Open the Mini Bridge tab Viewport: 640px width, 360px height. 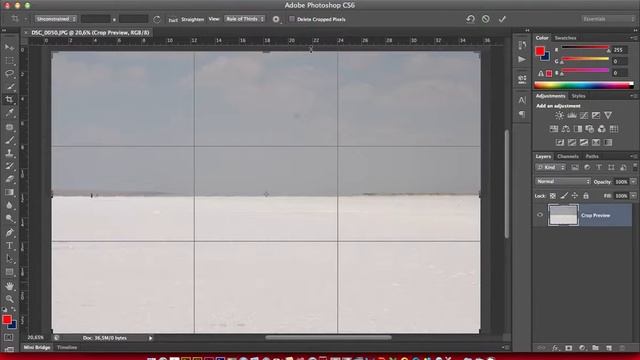[x=37, y=347]
